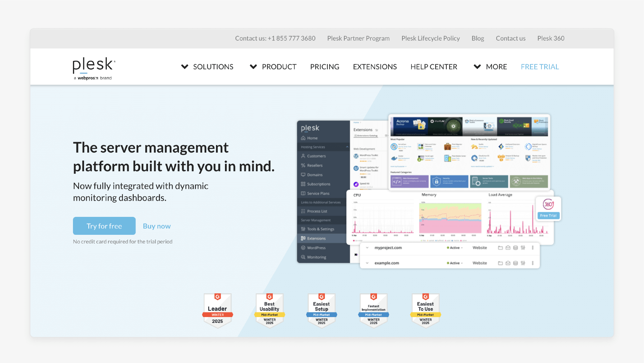Go to Domains in the dashboard sidebar
644x363 pixels.
pyautogui.click(x=312, y=175)
